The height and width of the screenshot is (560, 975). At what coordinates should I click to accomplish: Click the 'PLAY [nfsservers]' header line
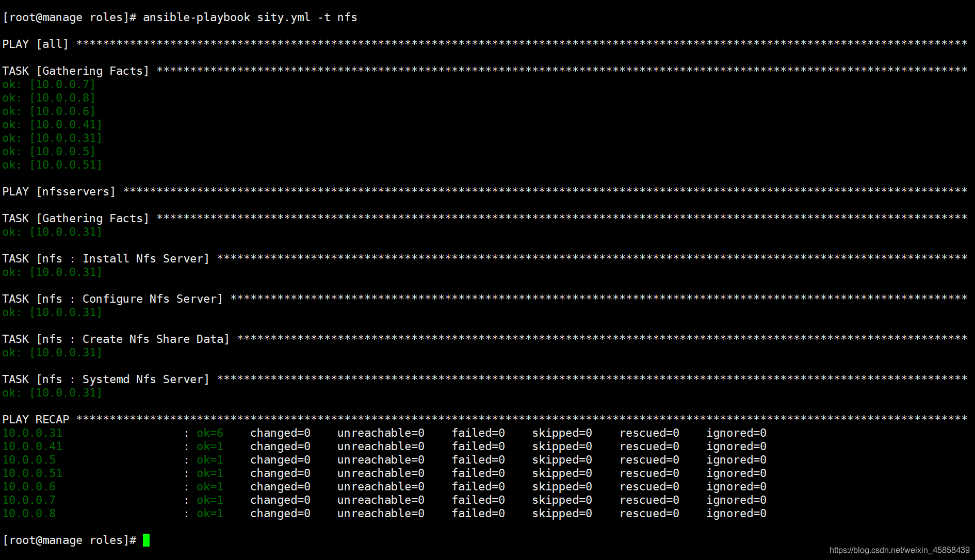coord(485,192)
